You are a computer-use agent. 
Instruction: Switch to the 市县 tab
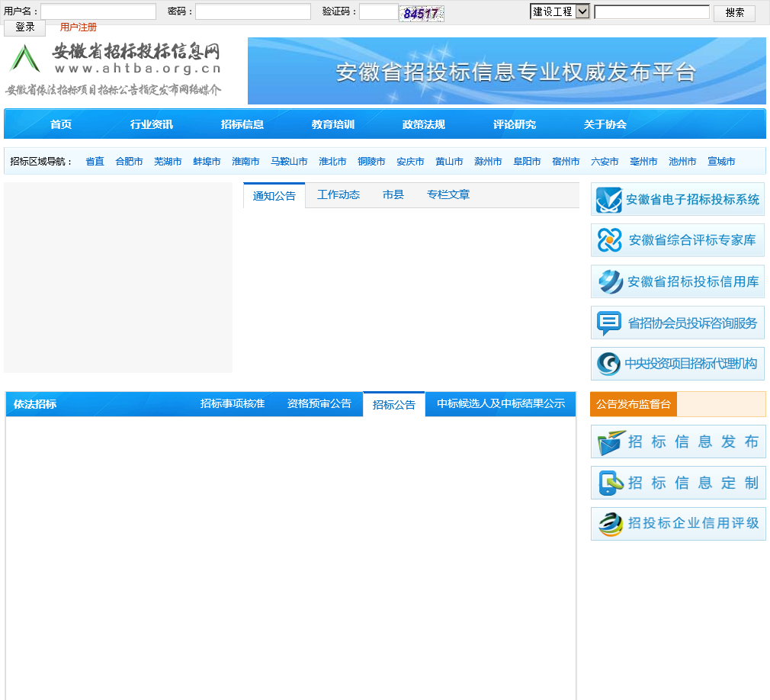point(393,194)
